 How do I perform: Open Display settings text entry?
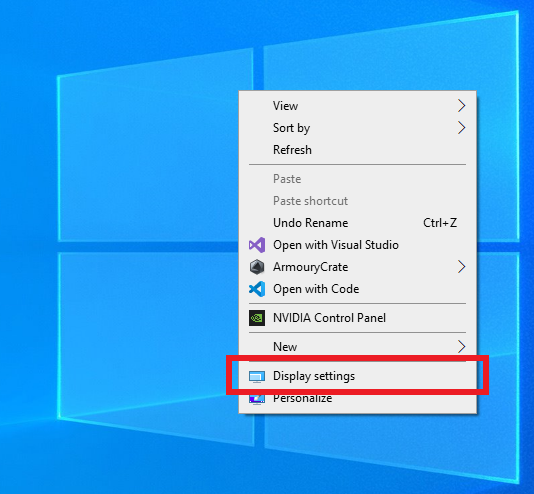click(x=314, y=376)
